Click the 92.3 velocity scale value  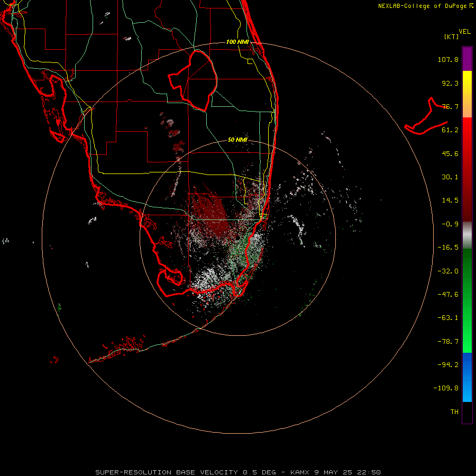(450, 83)
